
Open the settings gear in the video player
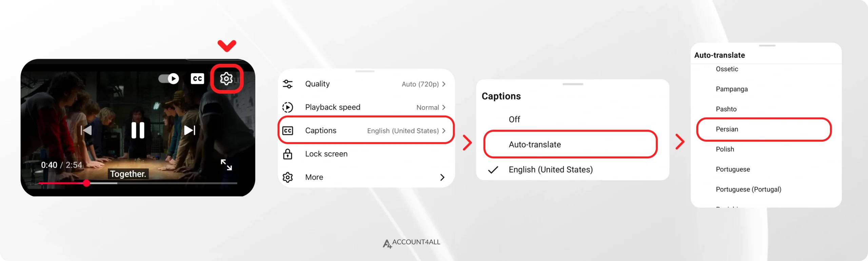tap(226, 79)
